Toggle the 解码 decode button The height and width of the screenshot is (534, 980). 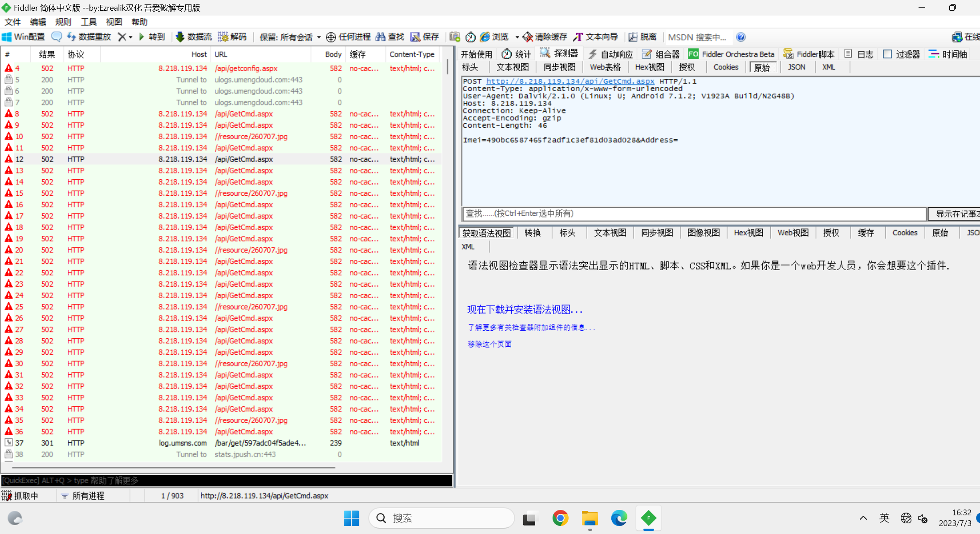[x=232, y=37]
